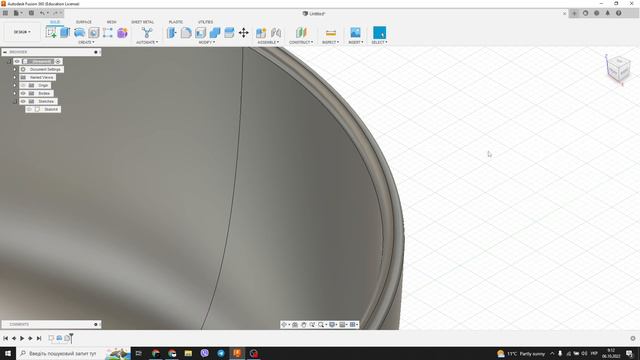Viewport: 640px width, 360px height.
Task: Expand the Named Views node
Action: coord(15,78)
